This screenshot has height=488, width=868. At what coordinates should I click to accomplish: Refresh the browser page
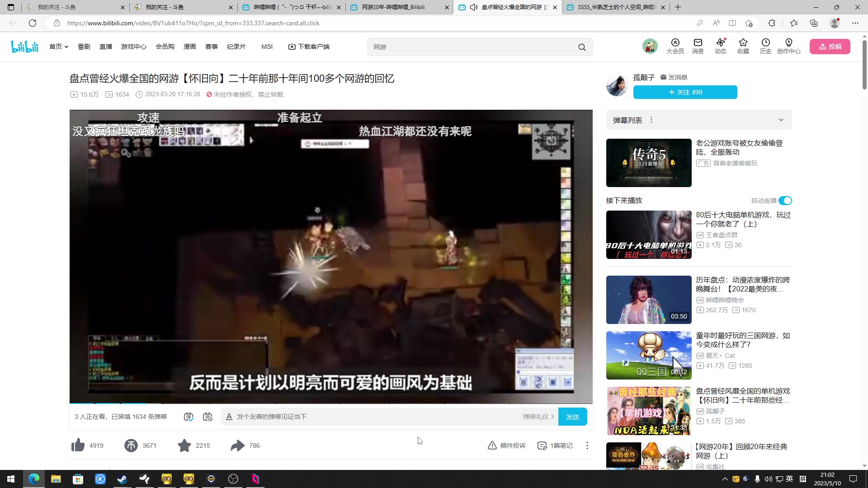tap(32, 23)
